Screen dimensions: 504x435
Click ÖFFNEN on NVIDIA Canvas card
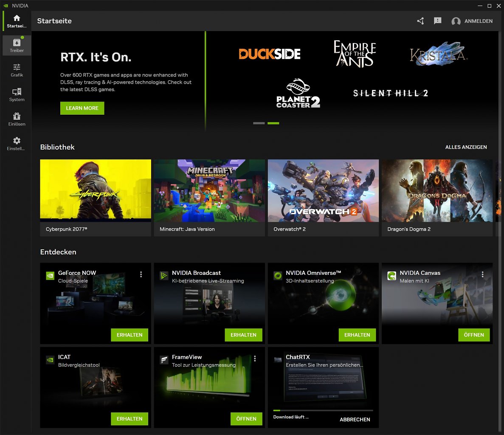[x=474, y=335]
